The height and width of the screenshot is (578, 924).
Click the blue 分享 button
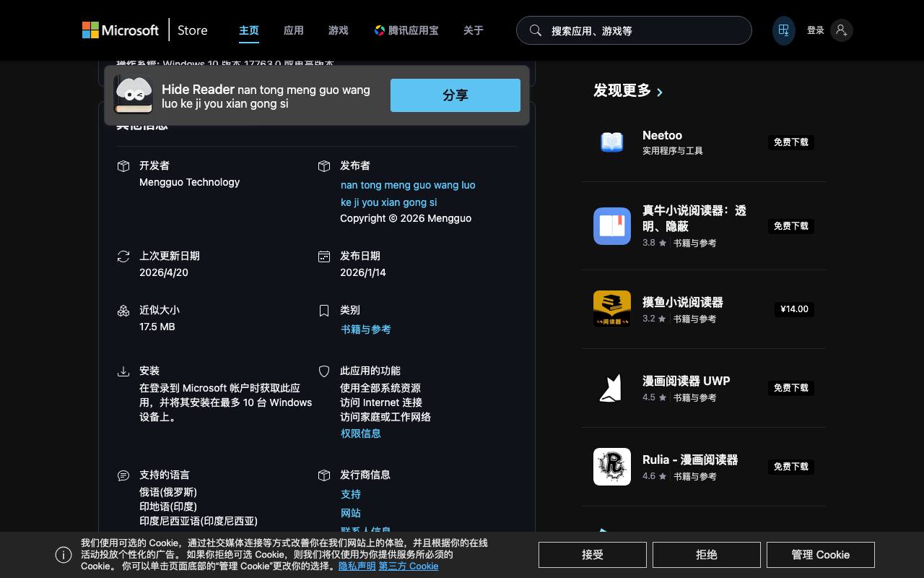click(x=456, y=95)
